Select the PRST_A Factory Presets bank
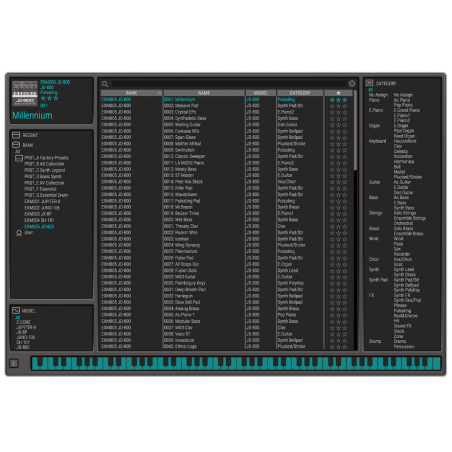The width and height of the screenshot is (452, 452). tap(46, 158)
